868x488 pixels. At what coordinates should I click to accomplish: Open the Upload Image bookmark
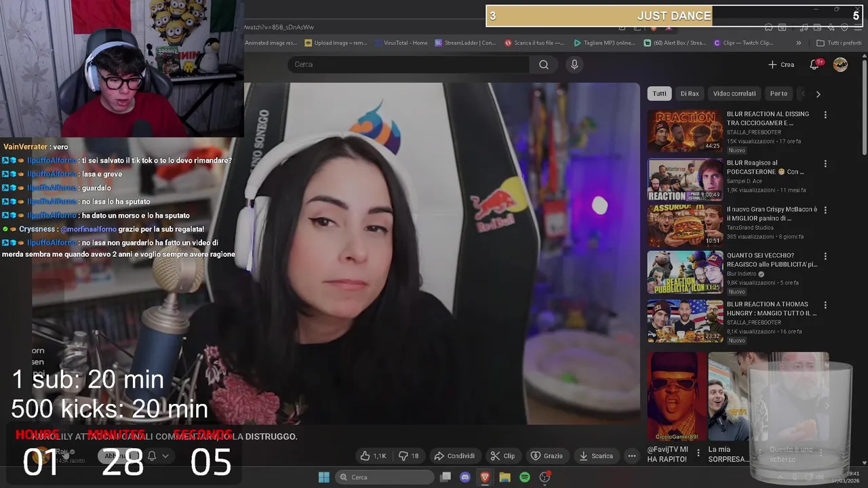pos(336,43)
